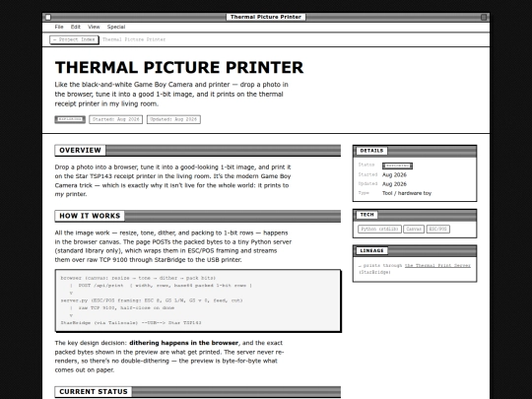Click the ESC/POS tech tag
Viewport: 532px width, 399px height.
(438, 229)
